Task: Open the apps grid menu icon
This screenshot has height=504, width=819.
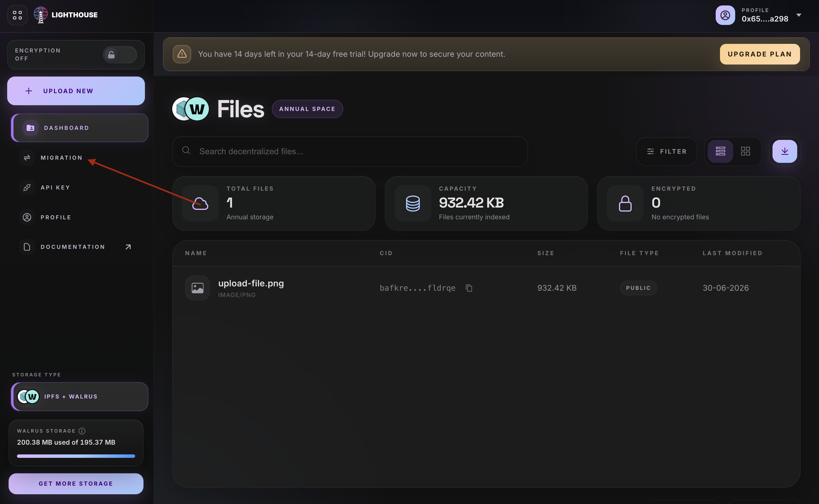Action: pos(17,15)
